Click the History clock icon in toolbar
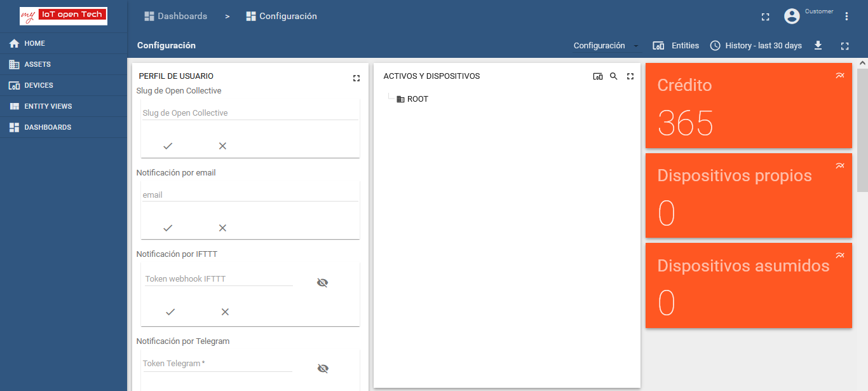 [715, 45]
